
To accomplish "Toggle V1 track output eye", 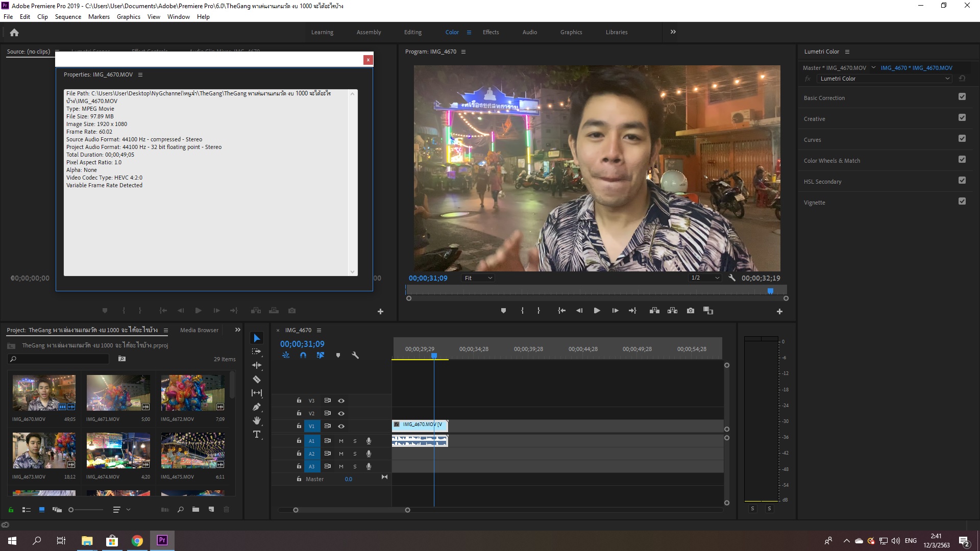I will [x=341, y=426].
